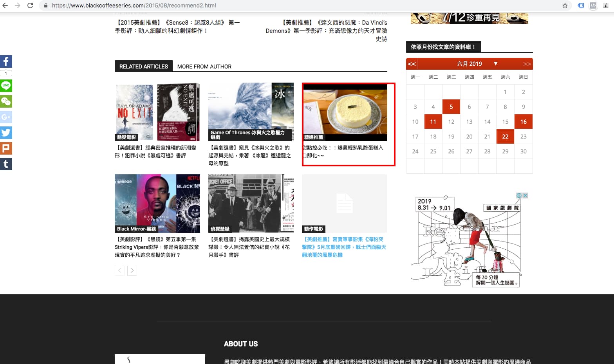614x364 pixels.
Task: Share via the WeChat icon
Action: pos(6,101)
